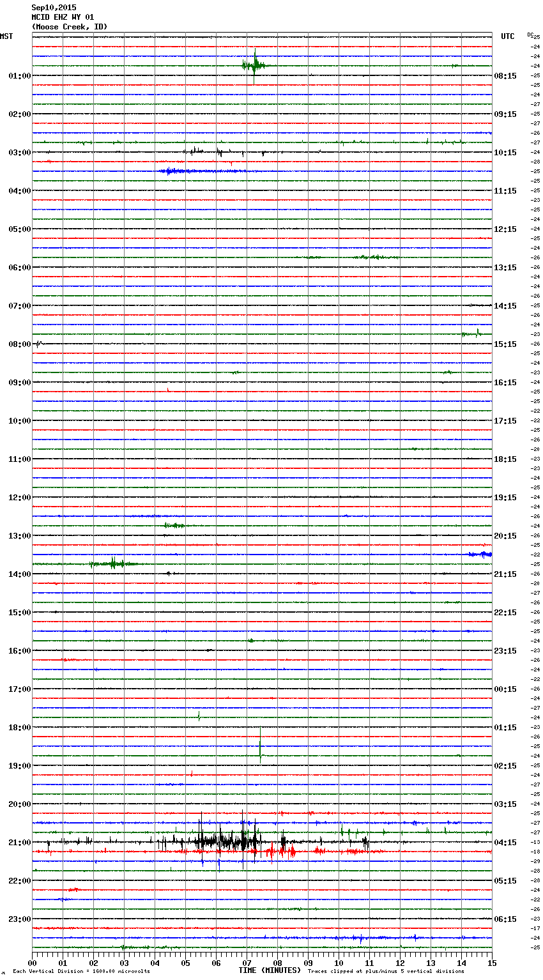Click the 15 minute tick on the bottom axis
This screenshot has height=980, width=543.
point(492,963)
